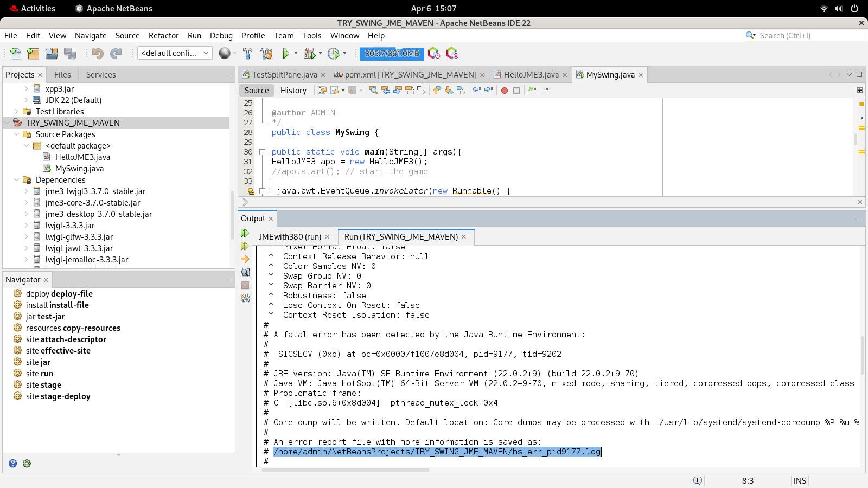Click Find Next Occurrence arrow icon
This screenshot has width=868, height=488.
pos(398,91)
